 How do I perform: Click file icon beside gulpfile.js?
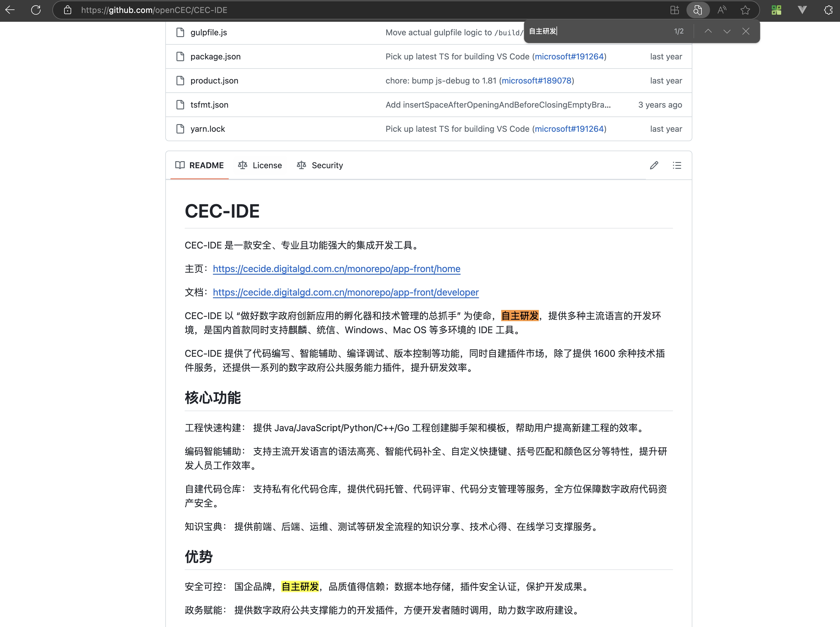pos(180,32)
